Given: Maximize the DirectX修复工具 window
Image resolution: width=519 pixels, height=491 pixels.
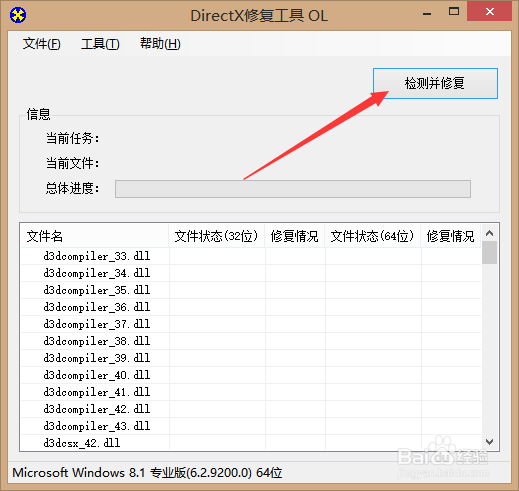Looking at the screenshot, I should 454,12.
